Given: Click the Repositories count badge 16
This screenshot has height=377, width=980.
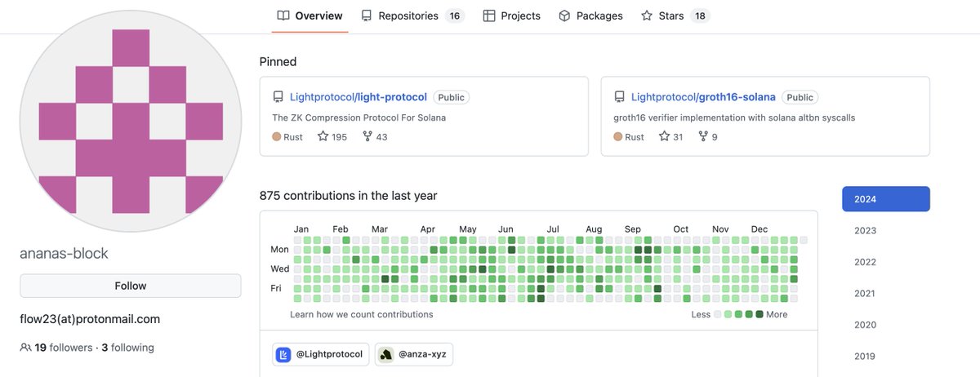Looking at the screenshot, I should pyautogui.click(x=455, y=16).
